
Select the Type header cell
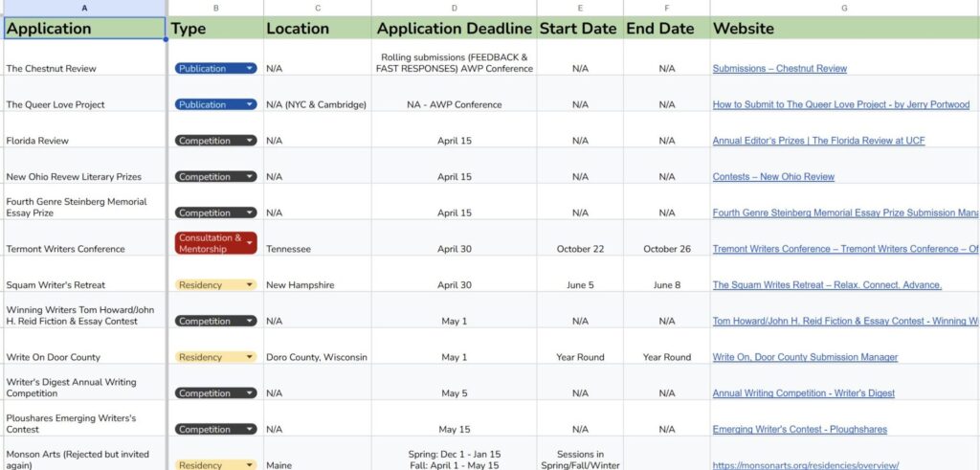215,28
